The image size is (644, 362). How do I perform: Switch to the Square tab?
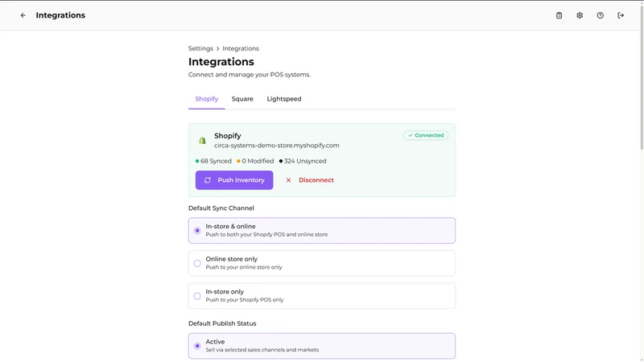pyautogui.click(x=242, y=99)
